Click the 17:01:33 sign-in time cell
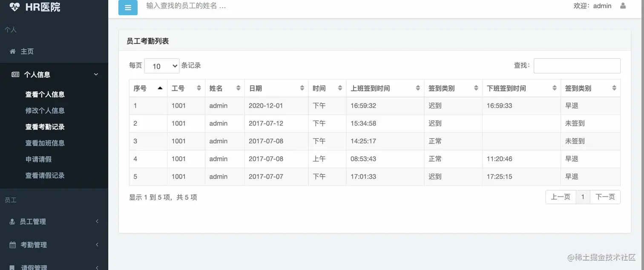The height and width of the screenshot is (270, 644). click(385, 177)
